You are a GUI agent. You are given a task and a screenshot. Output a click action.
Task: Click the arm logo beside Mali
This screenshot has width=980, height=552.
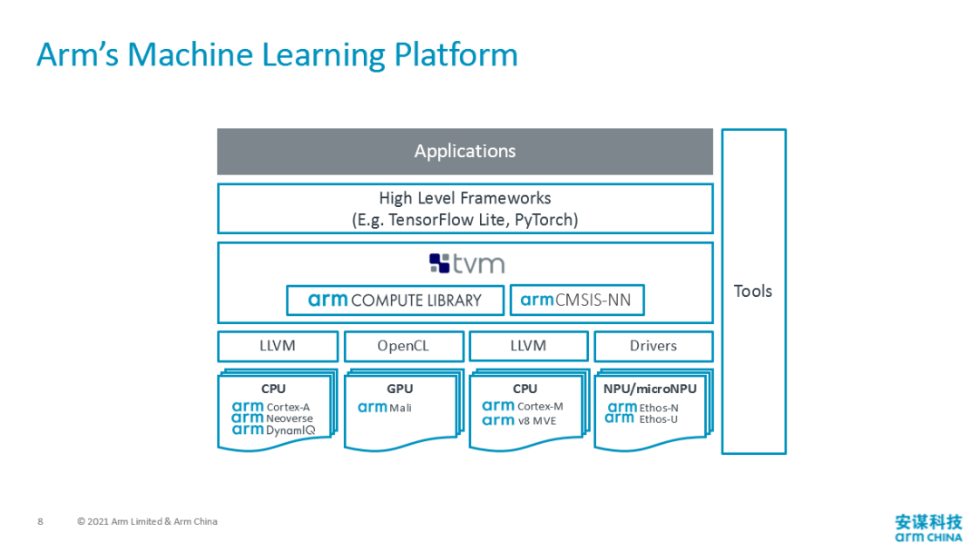373,407
